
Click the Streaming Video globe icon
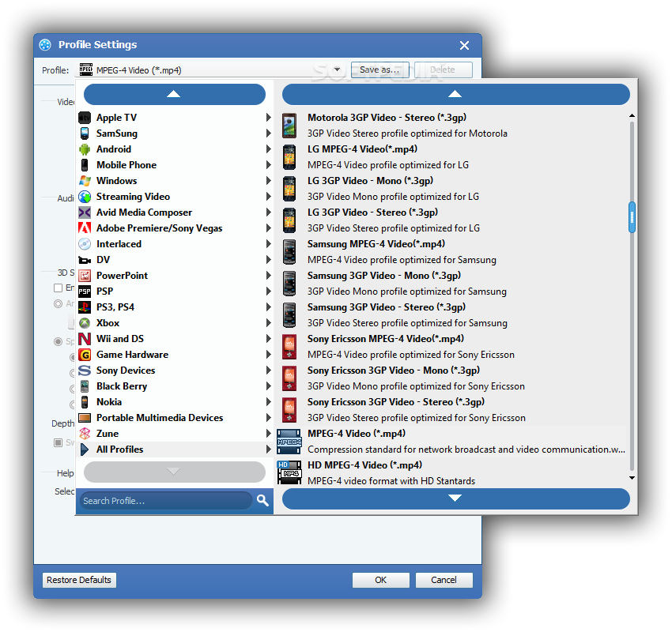click(85, 197)
